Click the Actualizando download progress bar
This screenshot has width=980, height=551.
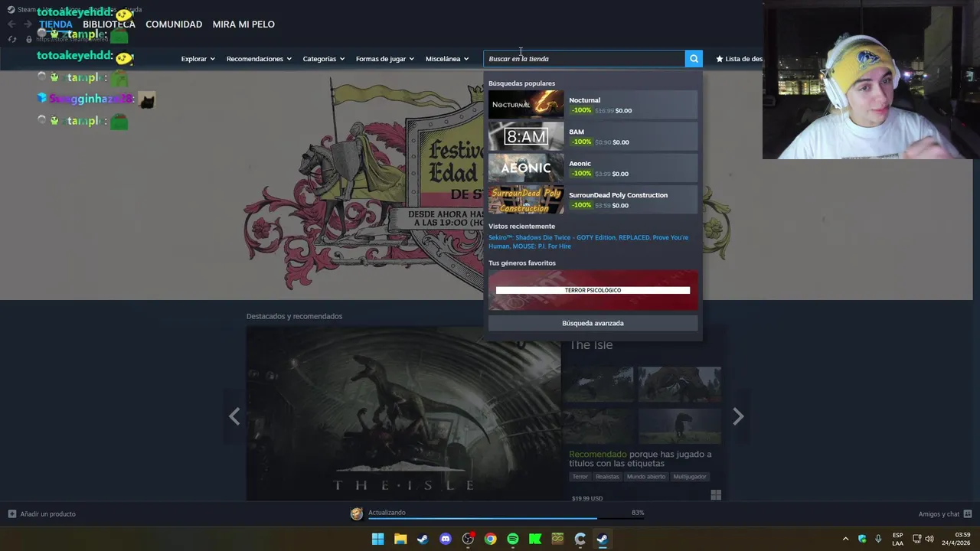point(506,518)
